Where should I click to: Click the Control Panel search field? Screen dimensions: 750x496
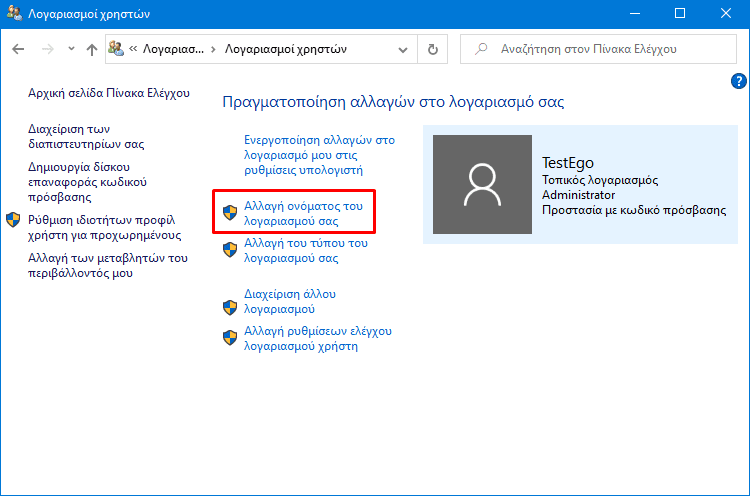point(598,49)
